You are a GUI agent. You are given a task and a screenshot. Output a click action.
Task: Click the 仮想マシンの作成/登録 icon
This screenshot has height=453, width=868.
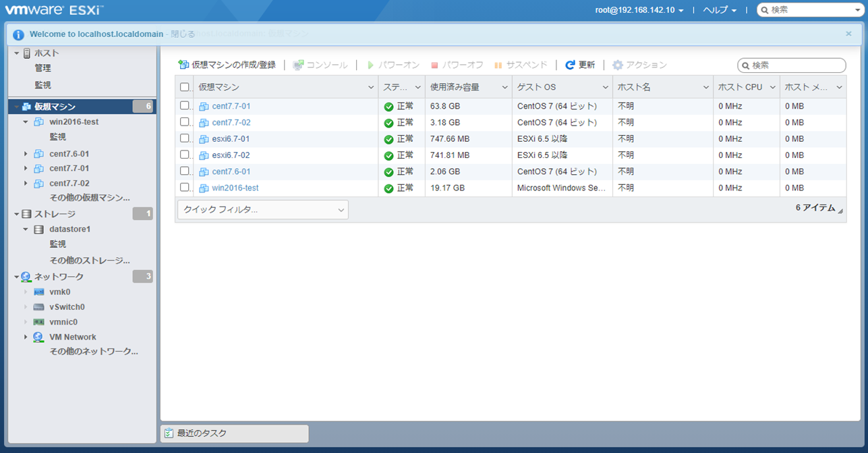(183, 65)
